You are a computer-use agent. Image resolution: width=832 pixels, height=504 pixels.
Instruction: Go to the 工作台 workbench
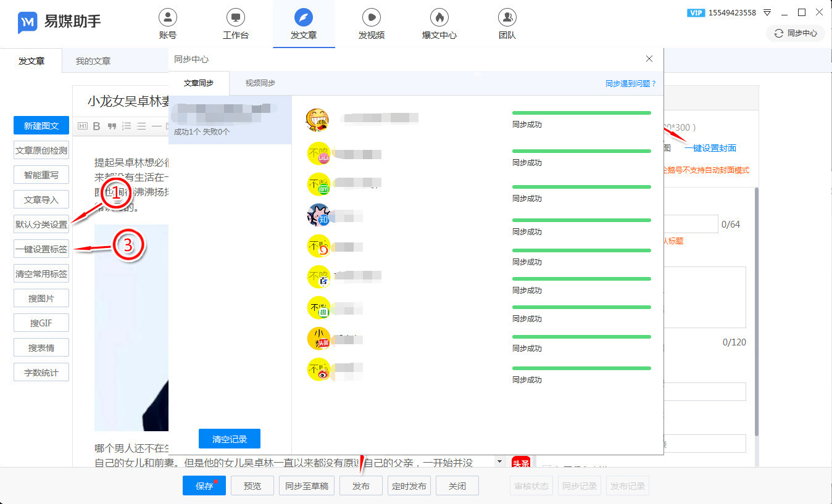pos(236,25)
